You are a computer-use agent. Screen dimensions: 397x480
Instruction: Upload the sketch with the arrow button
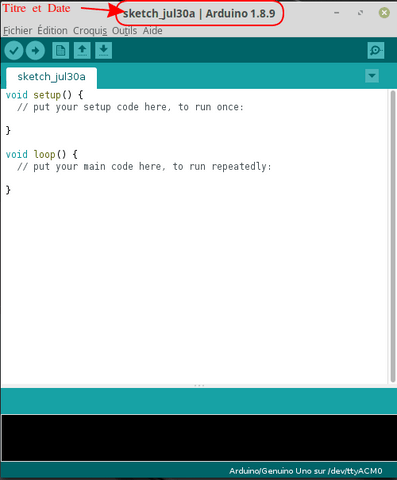(35, 51)
